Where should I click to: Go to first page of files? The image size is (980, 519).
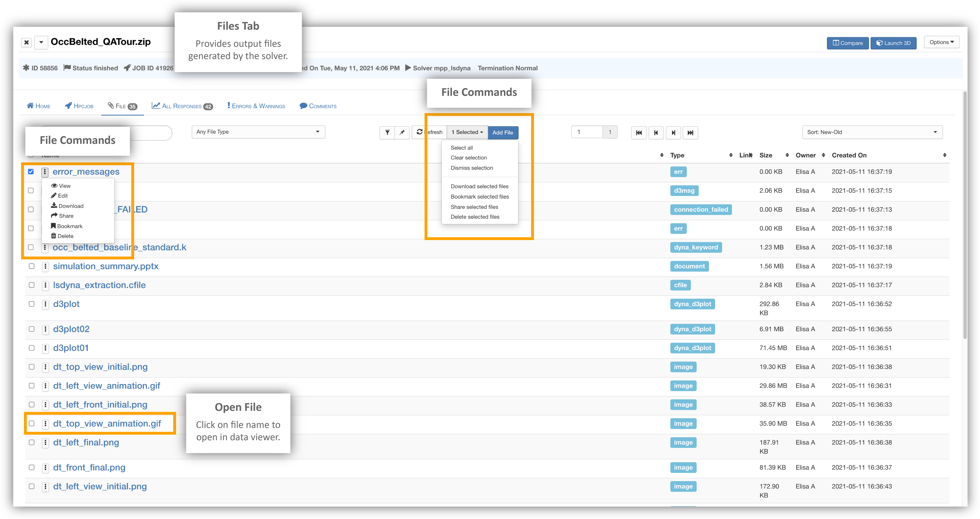639,133
